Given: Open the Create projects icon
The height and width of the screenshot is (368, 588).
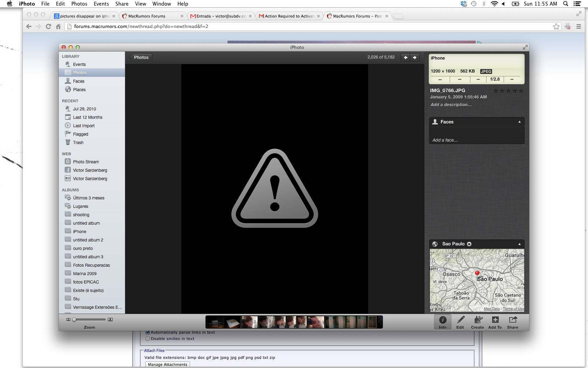Looking at the screenshot, I should (x=478, y=322).
